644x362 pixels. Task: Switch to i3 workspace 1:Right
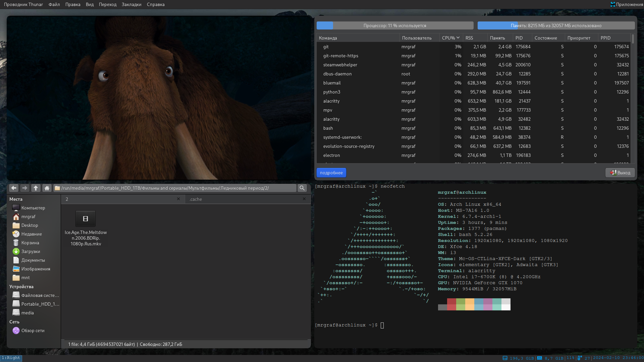(x=11, y=358)
